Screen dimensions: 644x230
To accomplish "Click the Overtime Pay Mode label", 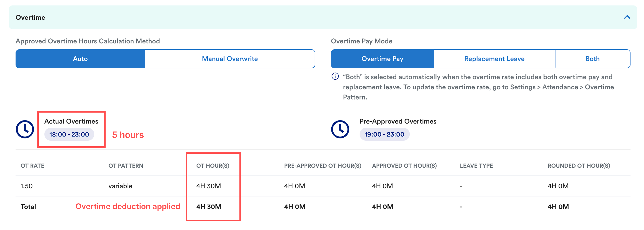I will [x=361, y=41].
